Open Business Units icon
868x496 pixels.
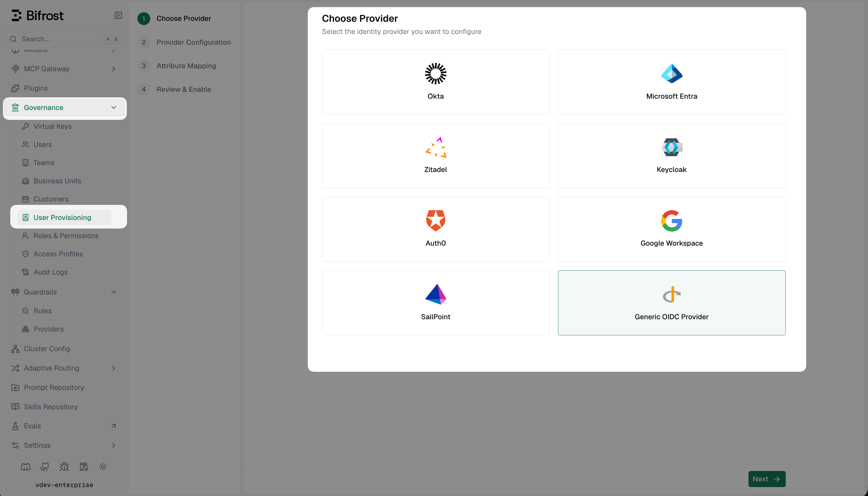tap(26, 181)
